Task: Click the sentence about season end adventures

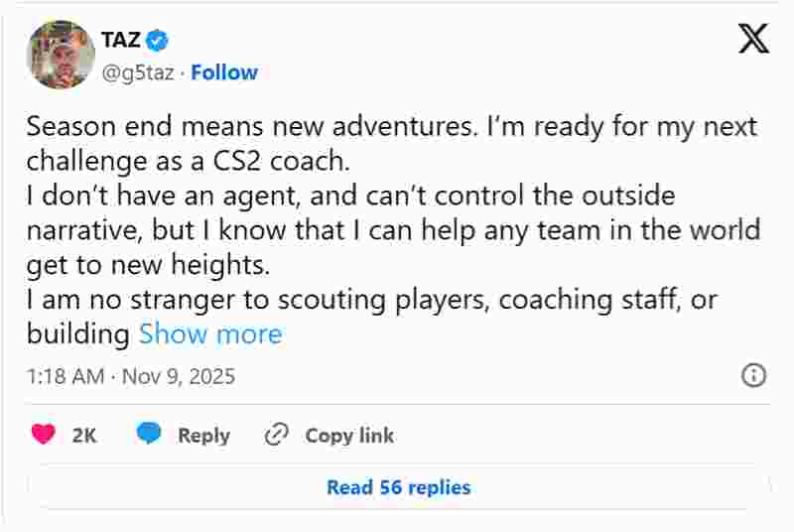Action: click(391, 126)
